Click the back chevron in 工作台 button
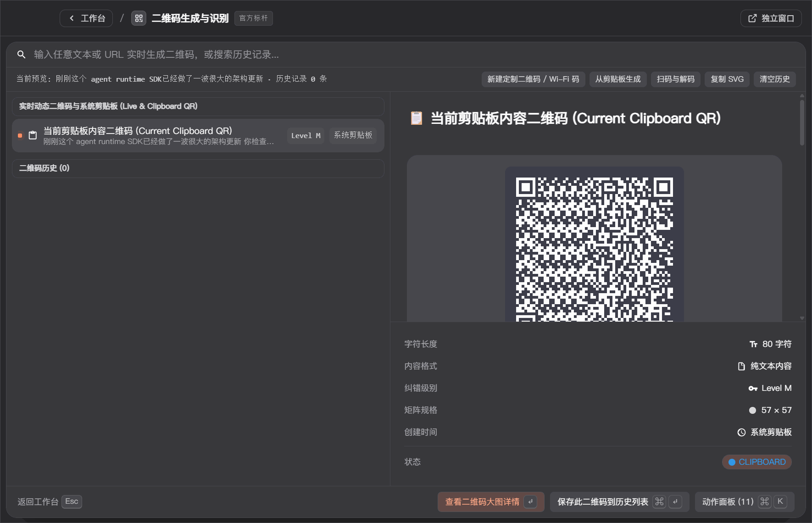The image size is (812, 523). click(x=72, y=18)
